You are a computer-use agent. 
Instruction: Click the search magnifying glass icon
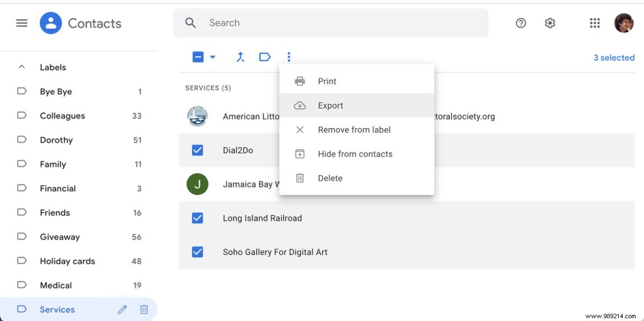(x=190, y=23)
